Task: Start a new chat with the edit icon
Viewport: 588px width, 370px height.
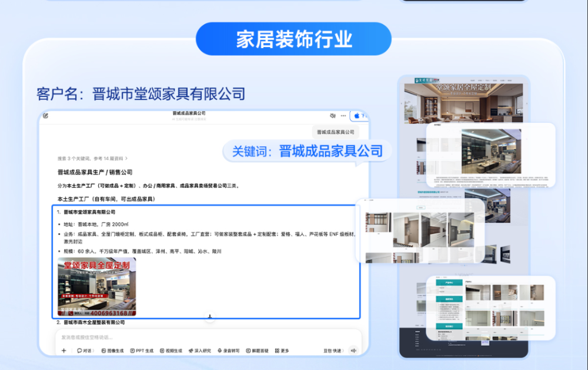Action: 45,116
